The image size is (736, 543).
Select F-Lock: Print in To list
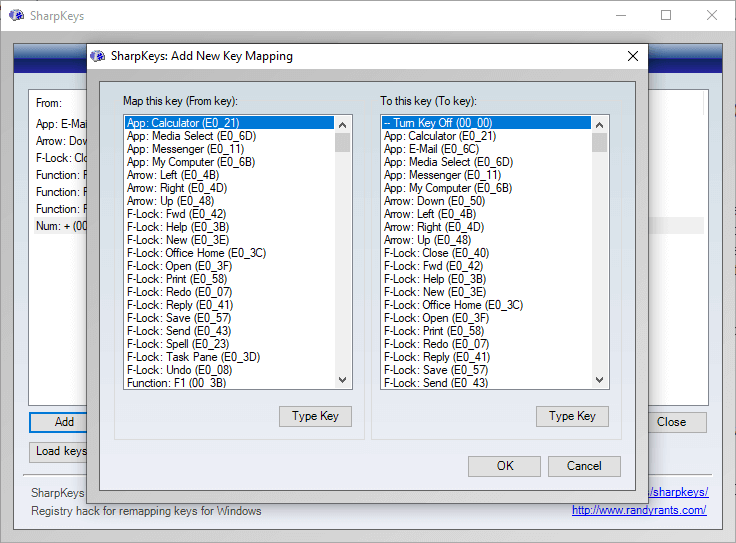pos(486,331)
